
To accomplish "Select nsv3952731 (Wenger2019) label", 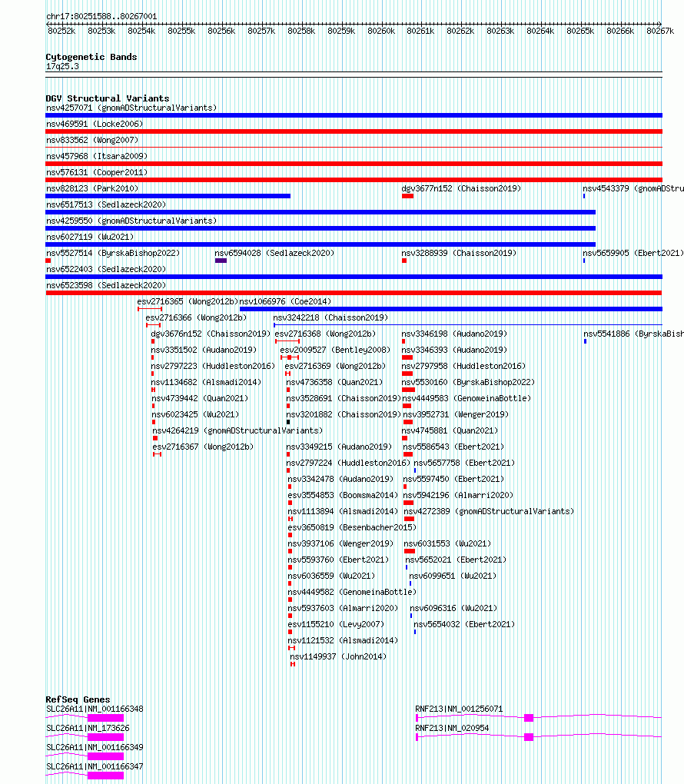I will coord(456,414).
